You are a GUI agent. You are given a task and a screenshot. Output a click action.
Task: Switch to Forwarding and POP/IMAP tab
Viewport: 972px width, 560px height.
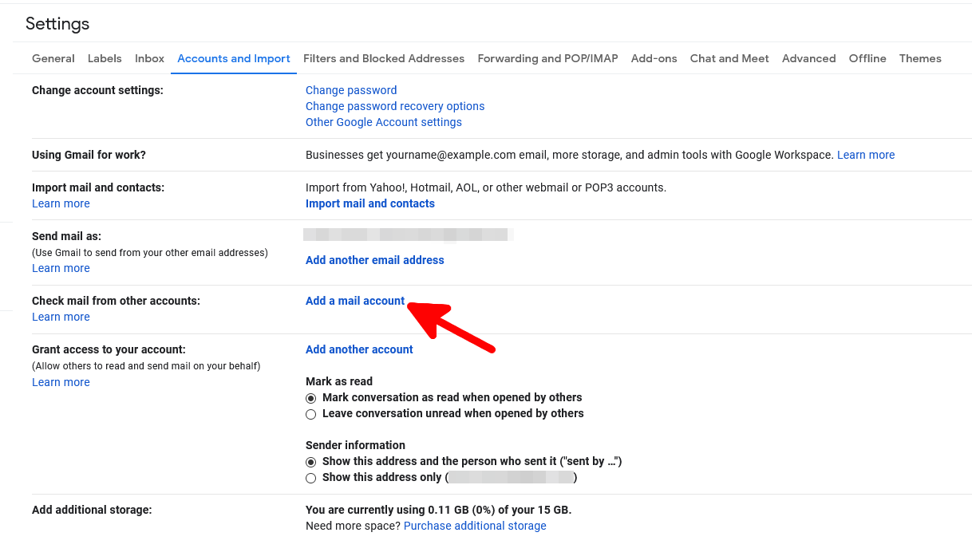547,58
